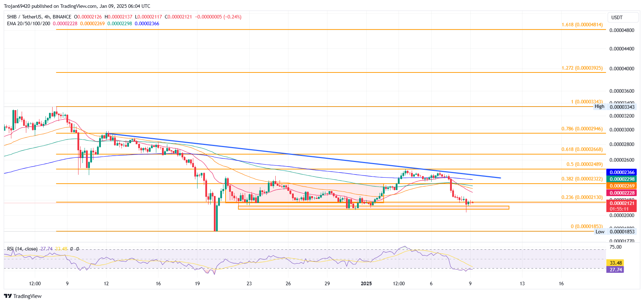The height and width of the screenshot is (303, 644).
Task: Click the EMA 20/50/100/200 indicator legend
Action: click(29, 23)
